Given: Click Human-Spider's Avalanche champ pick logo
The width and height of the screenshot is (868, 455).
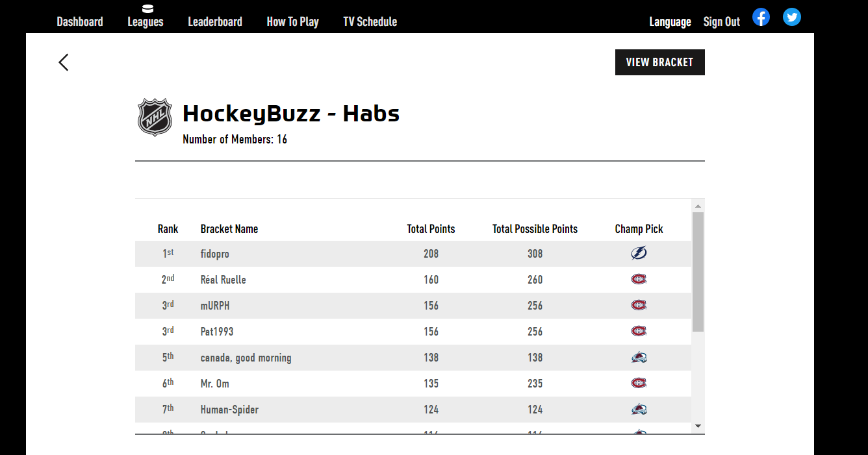Looking at the screenshot, I should click(639, 410).
